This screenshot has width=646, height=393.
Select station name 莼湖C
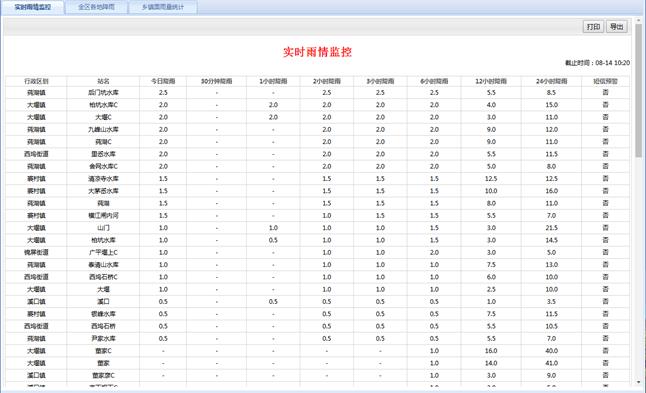point(103,142)
